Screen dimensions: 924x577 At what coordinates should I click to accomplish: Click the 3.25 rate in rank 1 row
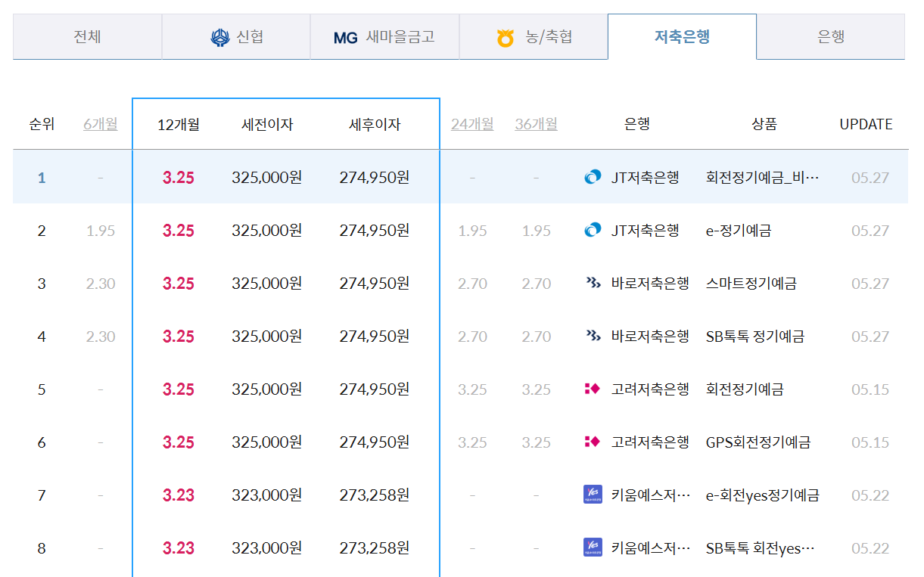(179, 177)
